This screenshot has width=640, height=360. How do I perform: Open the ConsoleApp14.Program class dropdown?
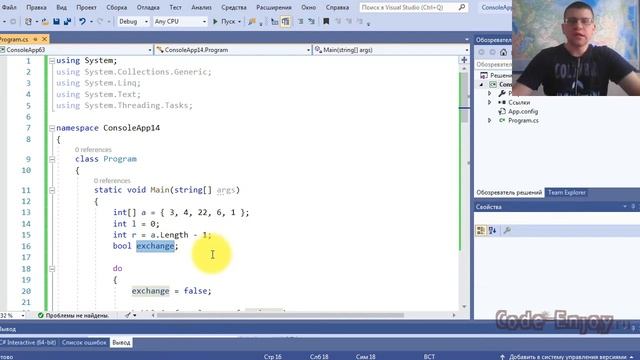233,50
